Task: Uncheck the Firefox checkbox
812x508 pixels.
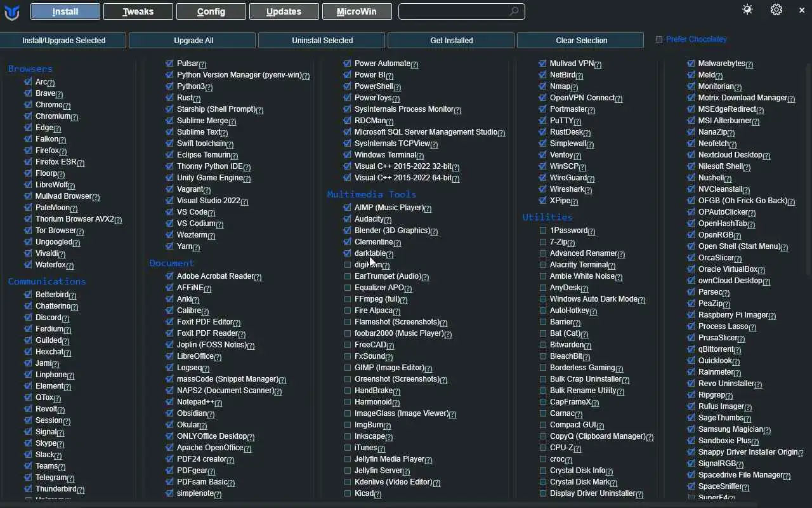Action: coord(28,150)
